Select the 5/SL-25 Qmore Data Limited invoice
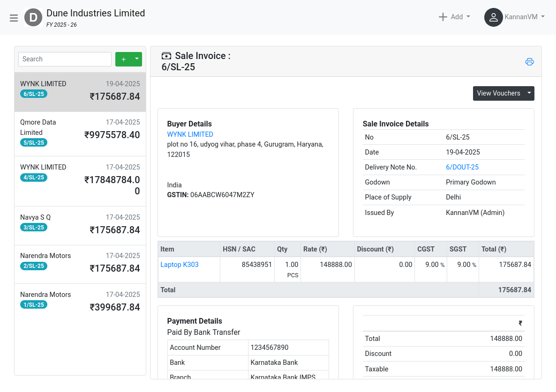 tap(80, 134)
